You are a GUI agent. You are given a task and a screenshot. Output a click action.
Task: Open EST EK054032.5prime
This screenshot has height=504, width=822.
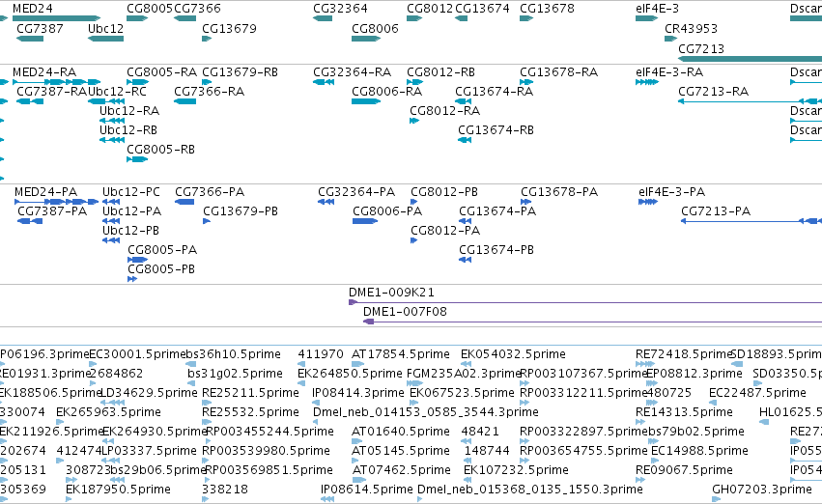pyautogui.click(x=513, y=354)
